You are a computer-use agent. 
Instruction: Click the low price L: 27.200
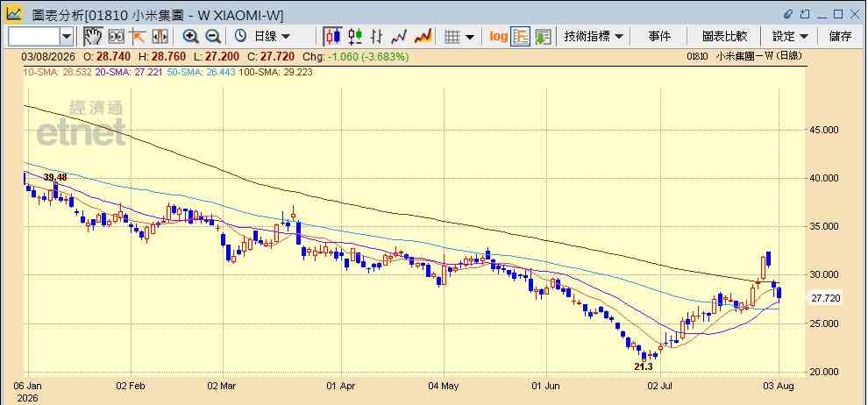[217, 56]
